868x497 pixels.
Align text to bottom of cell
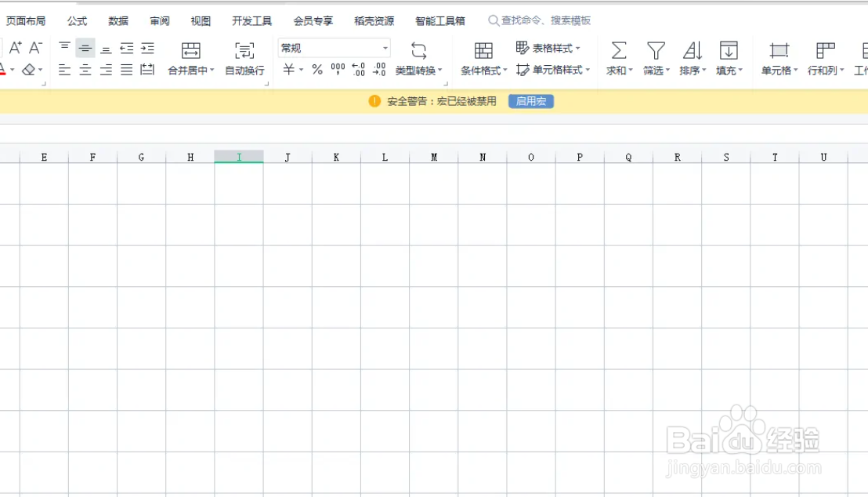pyautogui.click(x=106, y=48)
